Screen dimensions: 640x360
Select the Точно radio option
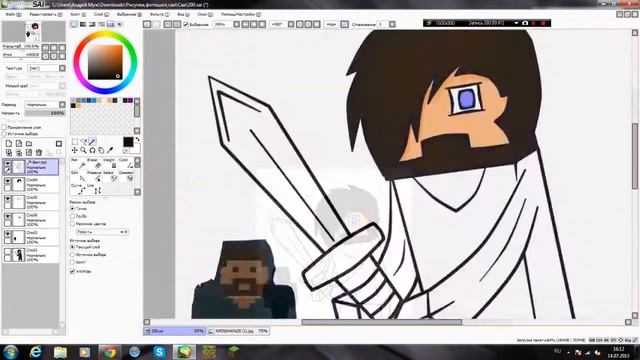coord(72,209)
